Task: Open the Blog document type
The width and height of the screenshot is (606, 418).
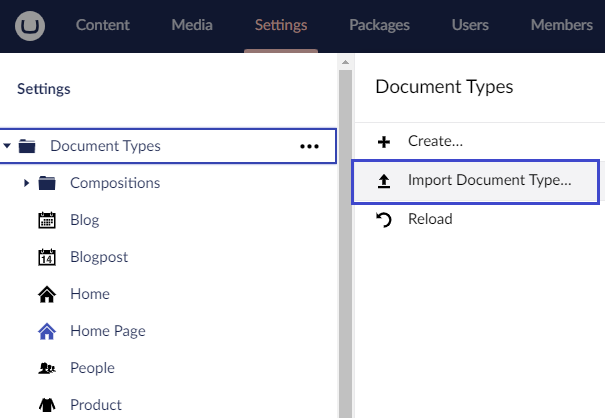Action: (x=85, y=220)
